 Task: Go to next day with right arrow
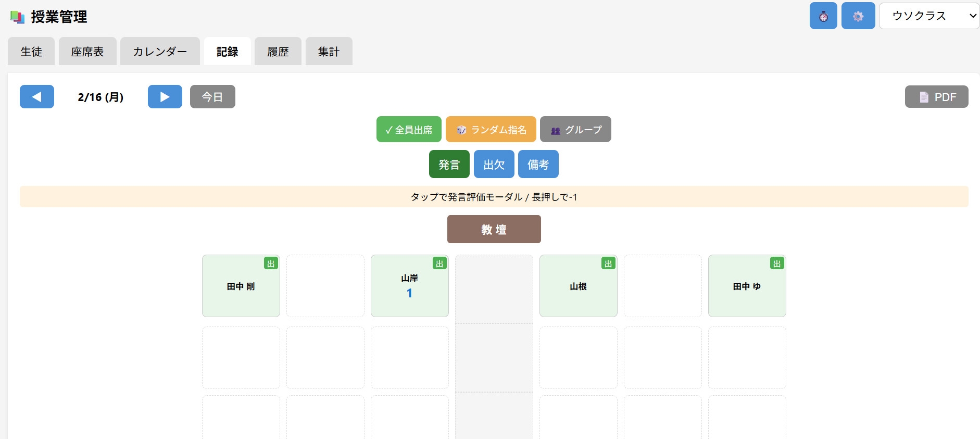click(165, 97)
